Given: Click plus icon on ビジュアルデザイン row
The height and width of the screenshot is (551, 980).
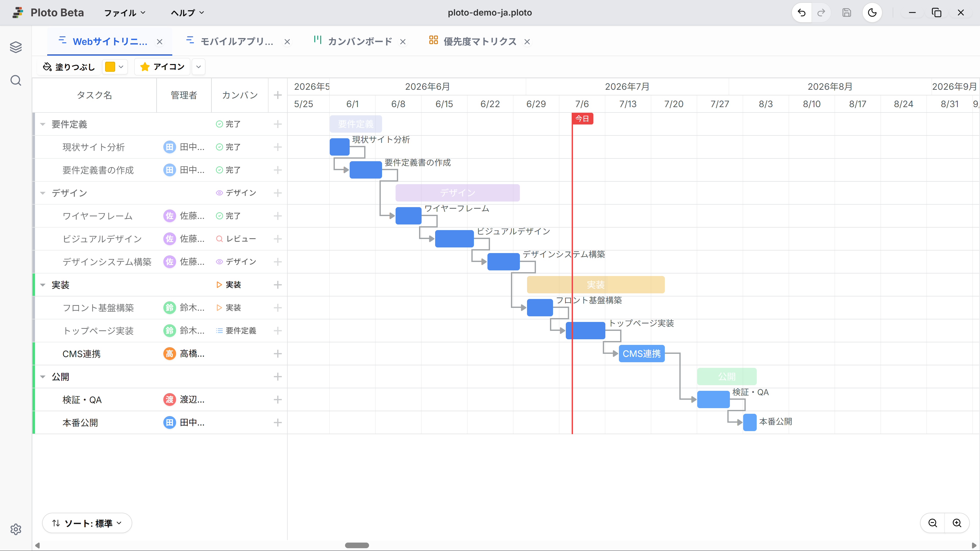Looking at the screenshot, I should [278, 239].
